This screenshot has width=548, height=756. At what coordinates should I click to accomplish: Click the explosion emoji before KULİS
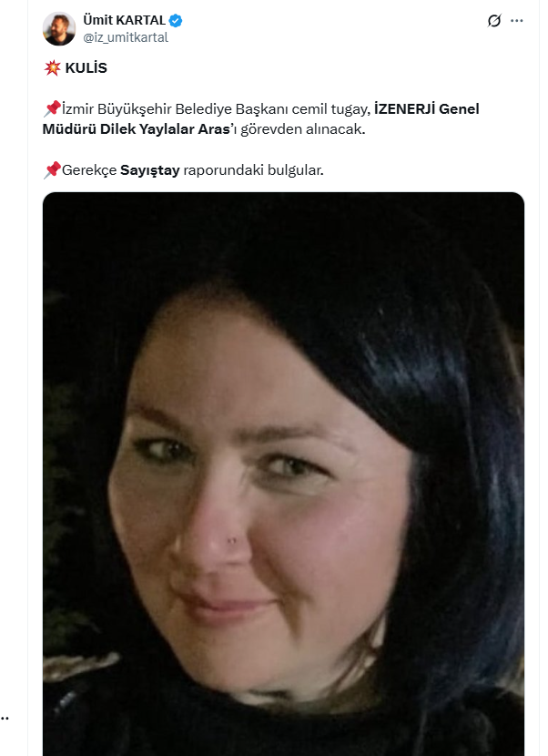pos(52,68)
